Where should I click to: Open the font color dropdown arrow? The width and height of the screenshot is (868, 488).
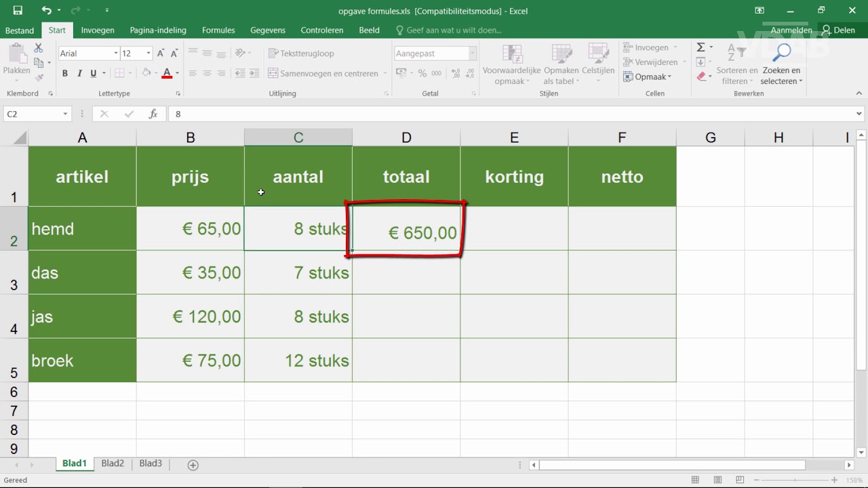click(x=177, y=73)
